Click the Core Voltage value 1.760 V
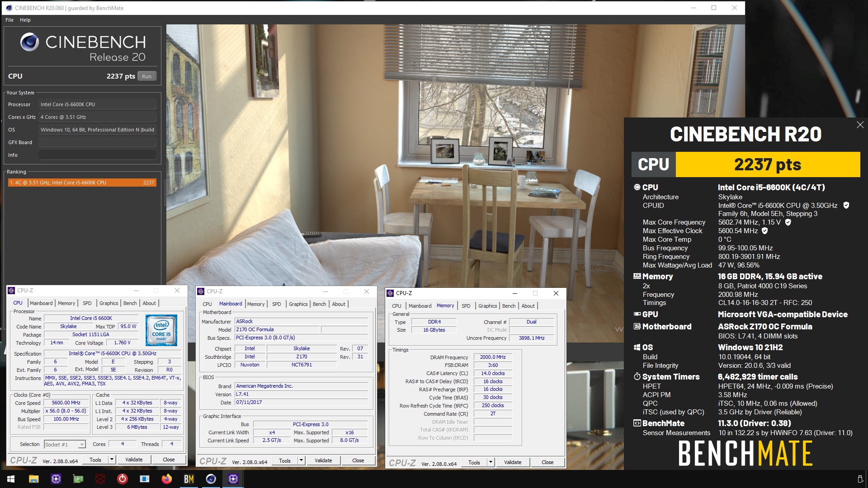 pos(122,343)
